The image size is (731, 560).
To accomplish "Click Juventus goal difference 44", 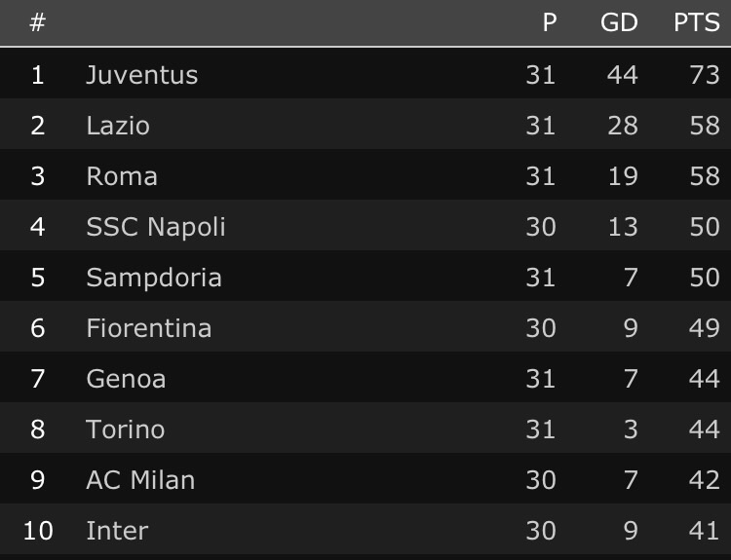I will [x=622, y=75].
